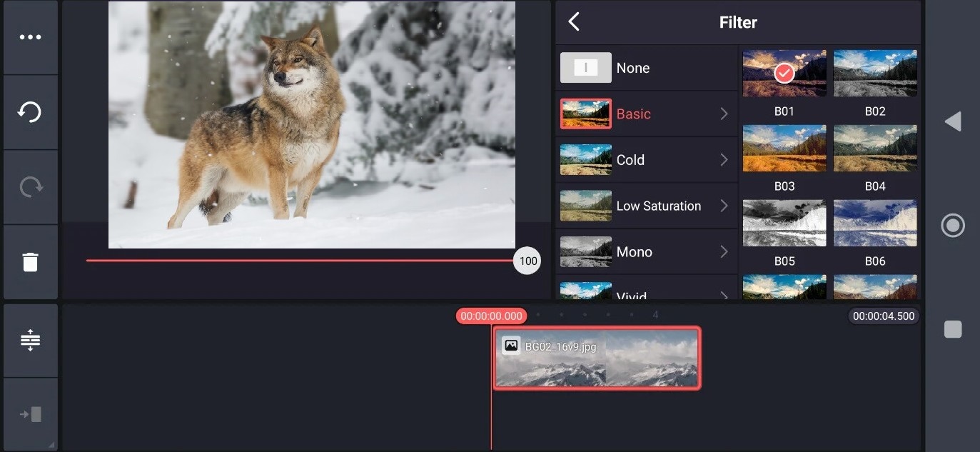Open the three-dots more options menu

tap(30, 37)
